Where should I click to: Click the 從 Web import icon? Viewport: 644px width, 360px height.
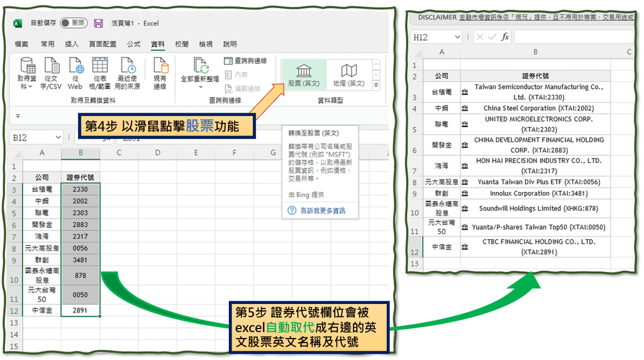click(x=75, y=74)
